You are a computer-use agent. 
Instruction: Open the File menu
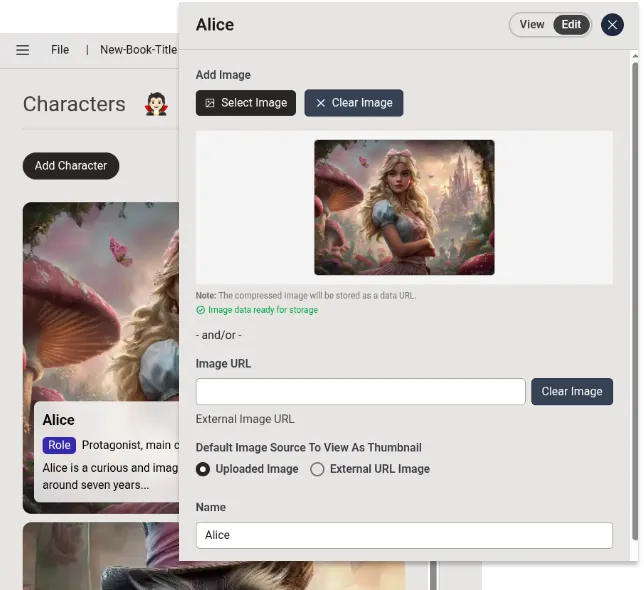[x=60, y=50]
